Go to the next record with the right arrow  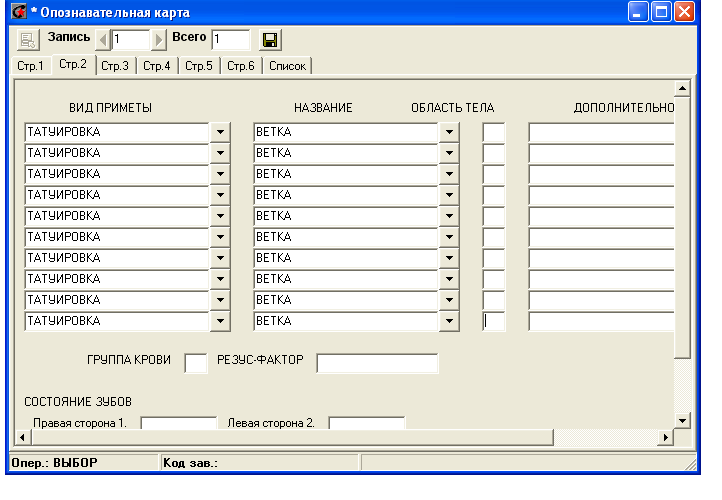(159, 40)
